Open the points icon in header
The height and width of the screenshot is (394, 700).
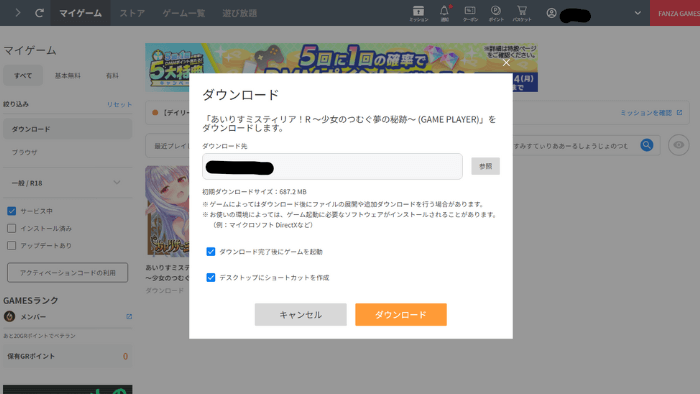pos(496,13)
